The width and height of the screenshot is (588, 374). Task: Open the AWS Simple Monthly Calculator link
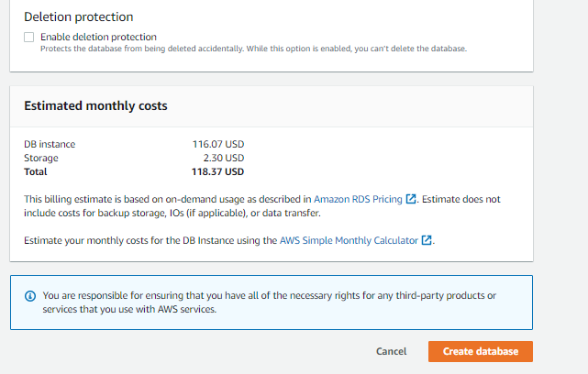(349, 240)
